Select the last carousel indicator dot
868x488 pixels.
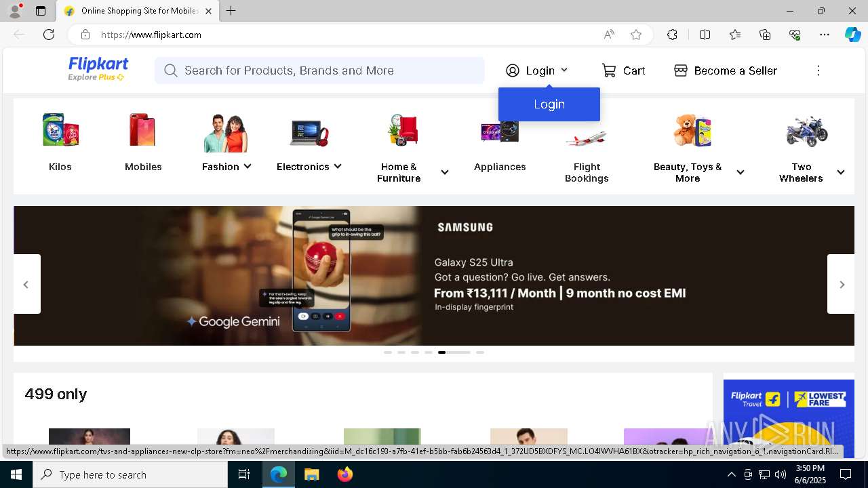pyautogui.click(x=480, y=352)
